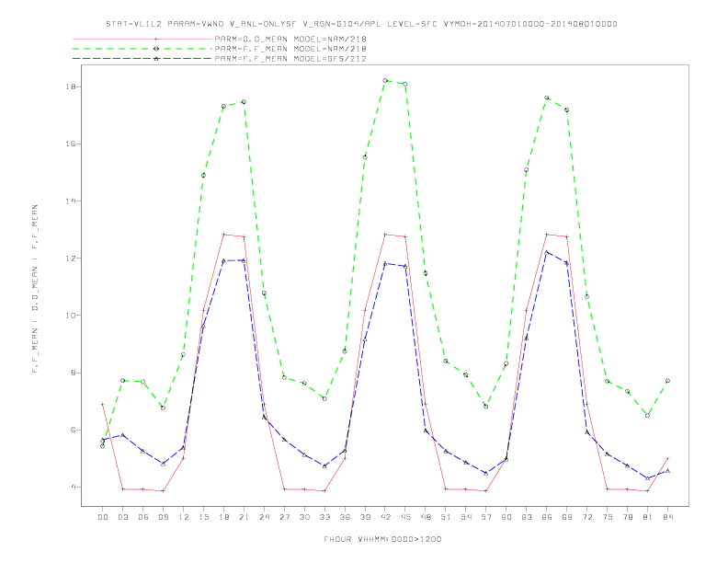Click x-axis forecast hour label 60
The image size is (728, 563).
pyautogui.click(x=506, y=517)
